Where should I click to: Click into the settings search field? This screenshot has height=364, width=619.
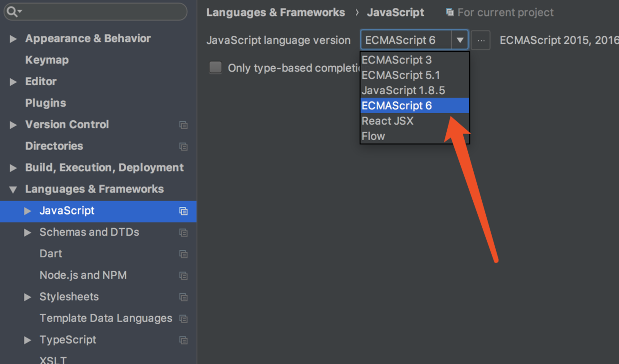(x=100, y=11)
